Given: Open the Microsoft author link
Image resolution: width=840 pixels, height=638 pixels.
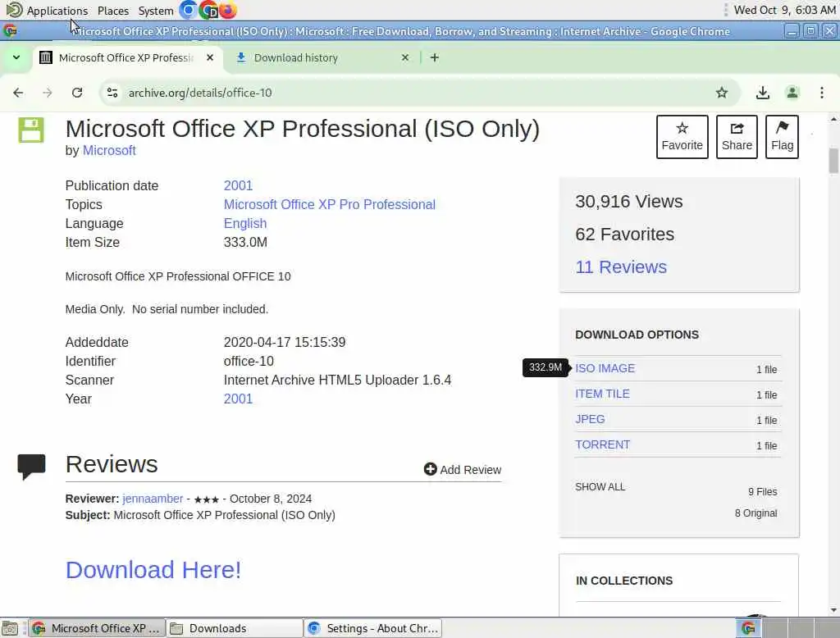Looking at the screenshot, I should pos(109,151).
